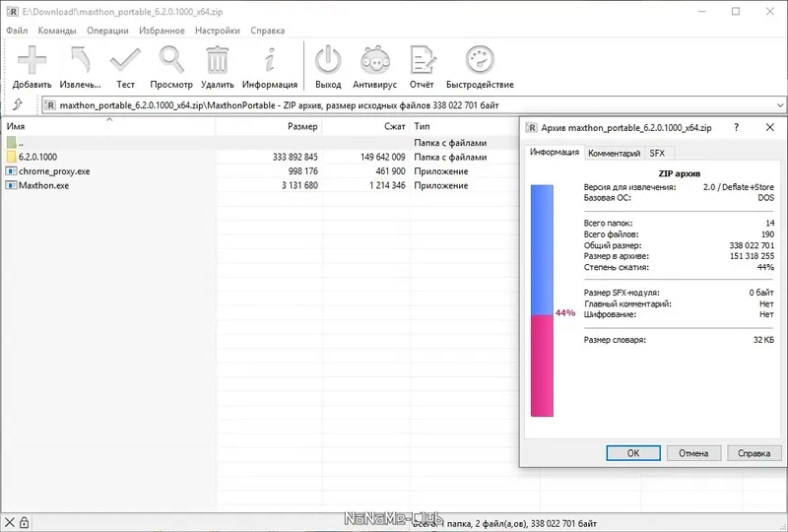
Task: Click the Размер SFX-модуля value 0 байт
Action: (x=761, y=293)
